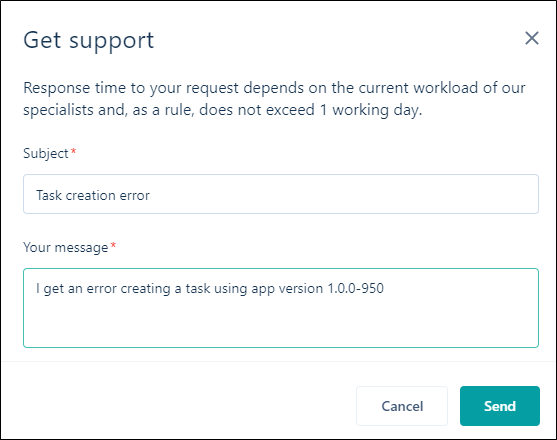Click inside the Your message text area
557x440 pixels.
coord(281,308)
